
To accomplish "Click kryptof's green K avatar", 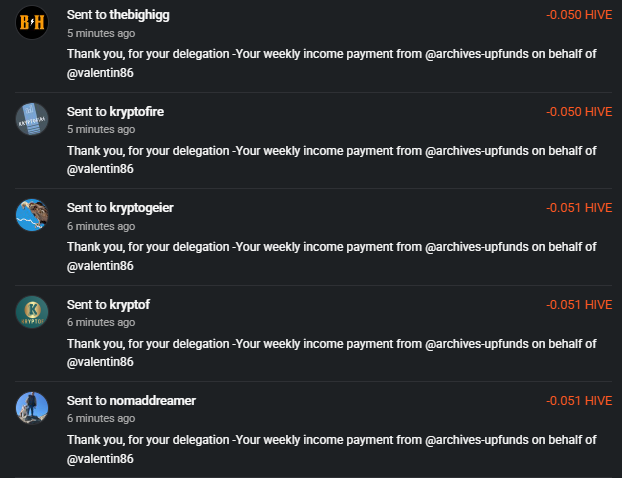I will coord(32,312).
